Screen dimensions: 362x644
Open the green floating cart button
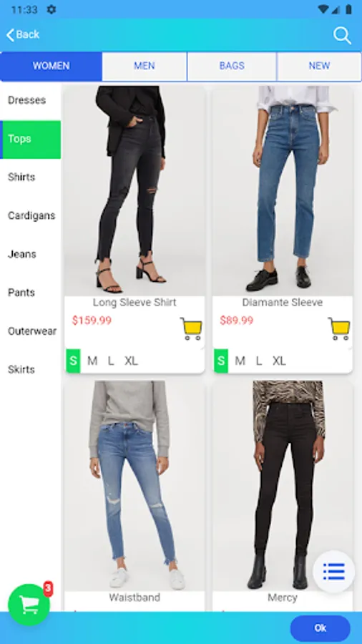pos(29,604)
